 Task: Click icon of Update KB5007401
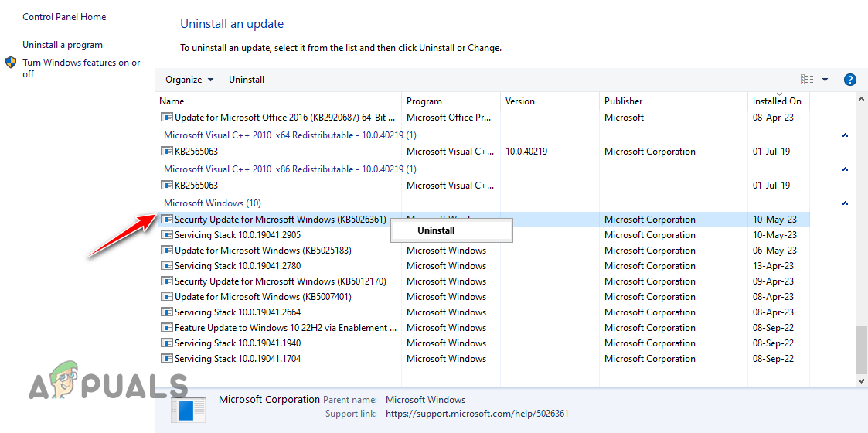pyautogui.click(x=167, y=297)
